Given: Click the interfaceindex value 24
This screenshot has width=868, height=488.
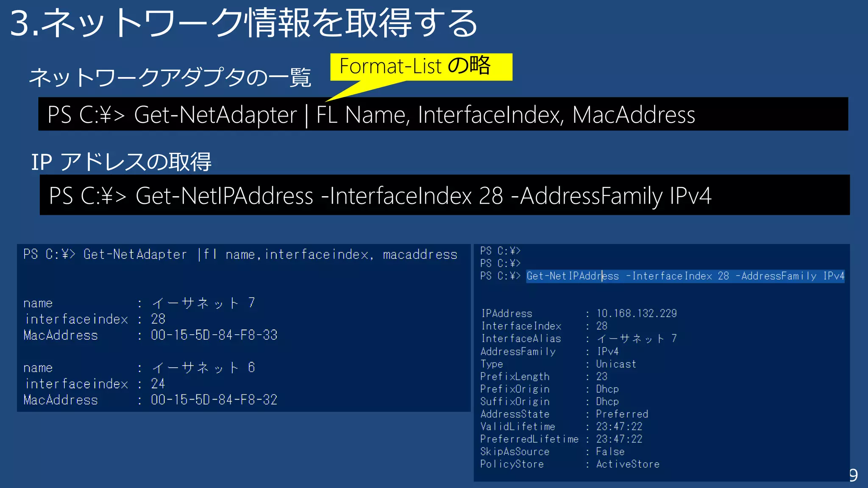Looking at the screenshot, I should click(158, 384).
